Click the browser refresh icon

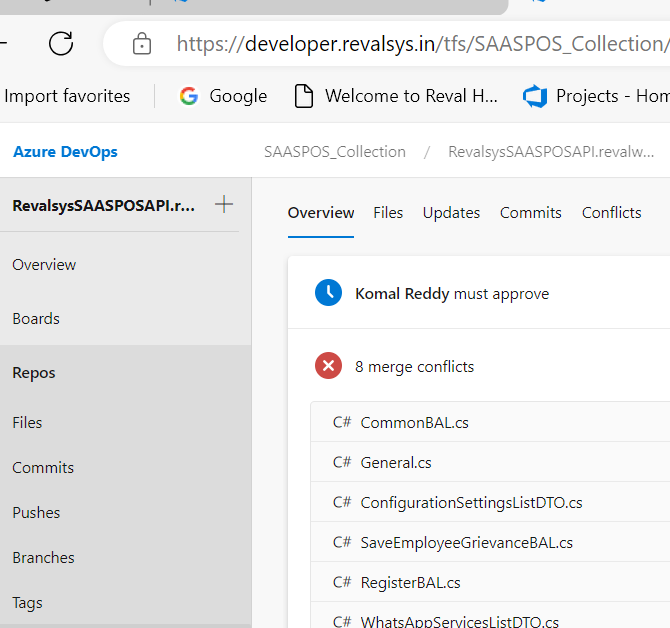pos(61,43)
